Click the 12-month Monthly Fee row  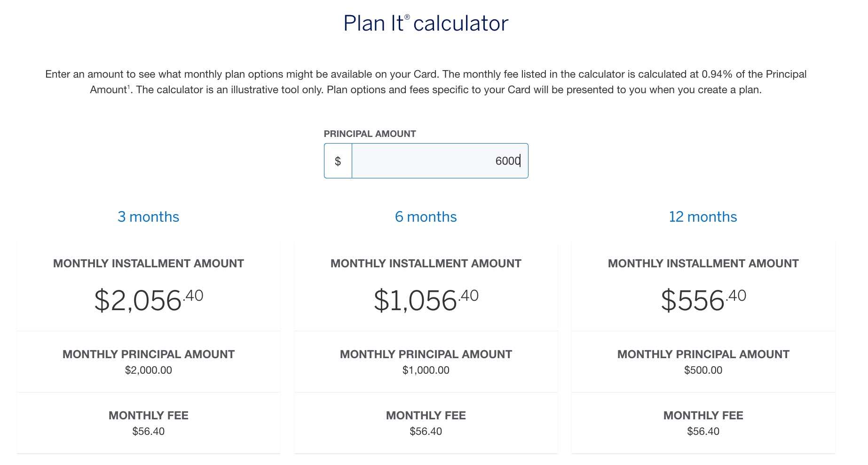pyautogui.click(x=702, y=423)
